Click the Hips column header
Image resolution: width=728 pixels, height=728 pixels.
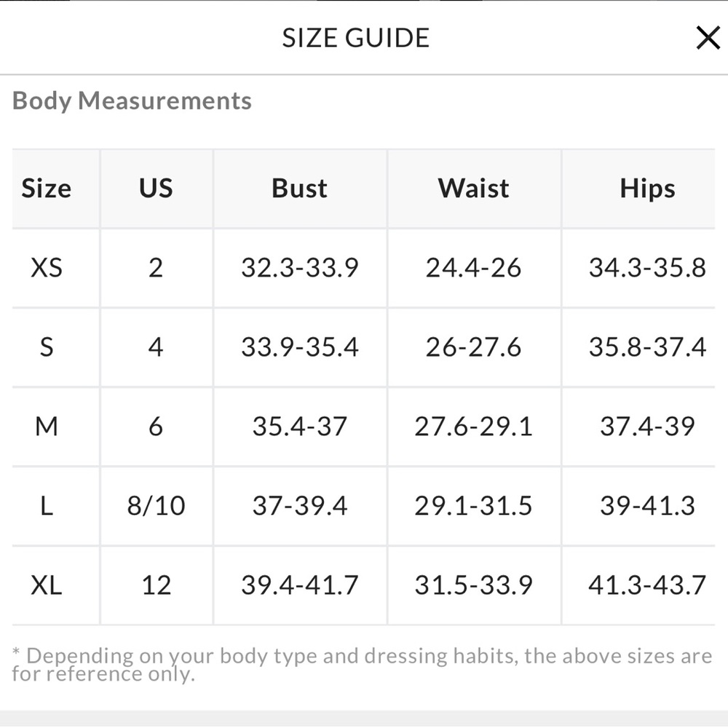(647, 189)
